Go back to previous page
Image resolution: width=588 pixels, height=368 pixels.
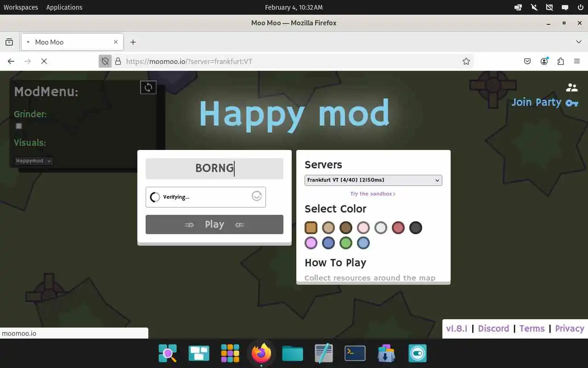11,61
